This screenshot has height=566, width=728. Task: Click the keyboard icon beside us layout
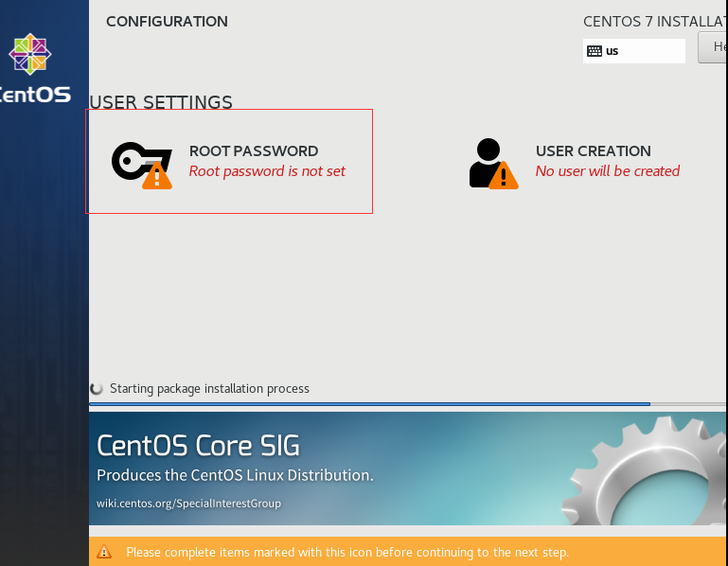tap(595, 51)
